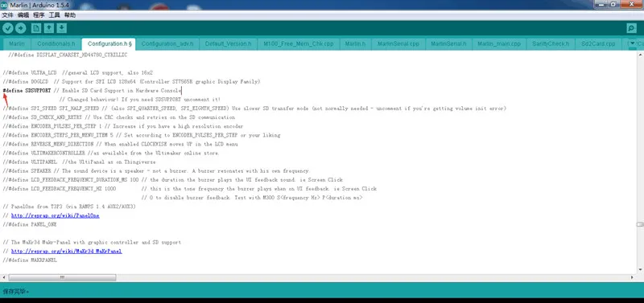Viewport: 644px width, 303px height.
Task: Click the horizontal scrollbar right arrow
Action: (632, 277)
